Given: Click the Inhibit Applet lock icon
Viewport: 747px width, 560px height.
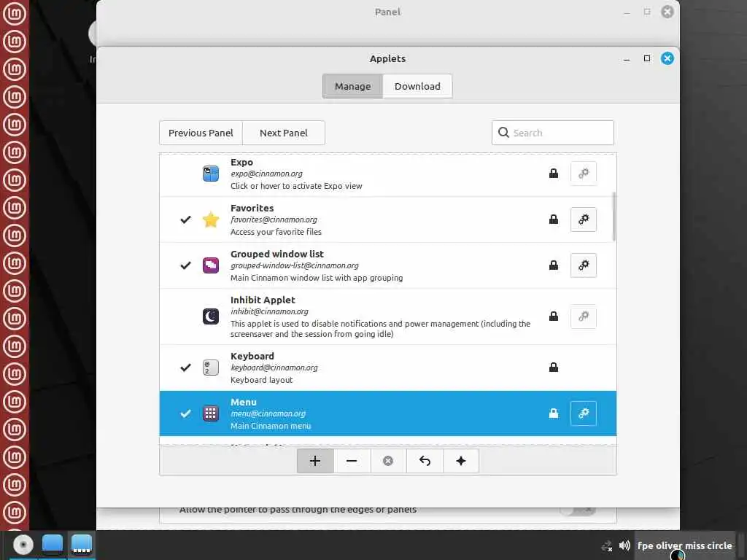Looking at the screenshot, I should (554, 316).
